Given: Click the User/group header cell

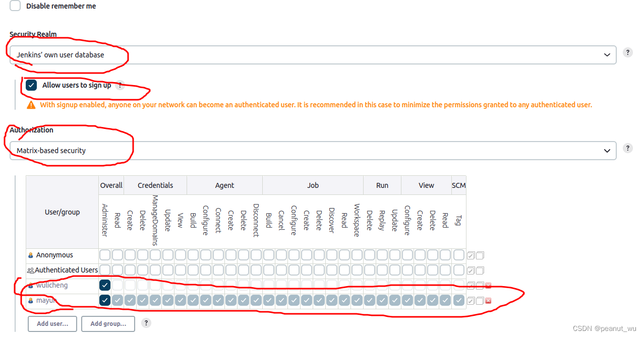Looking at the screenshot, I should coord(63,212).
